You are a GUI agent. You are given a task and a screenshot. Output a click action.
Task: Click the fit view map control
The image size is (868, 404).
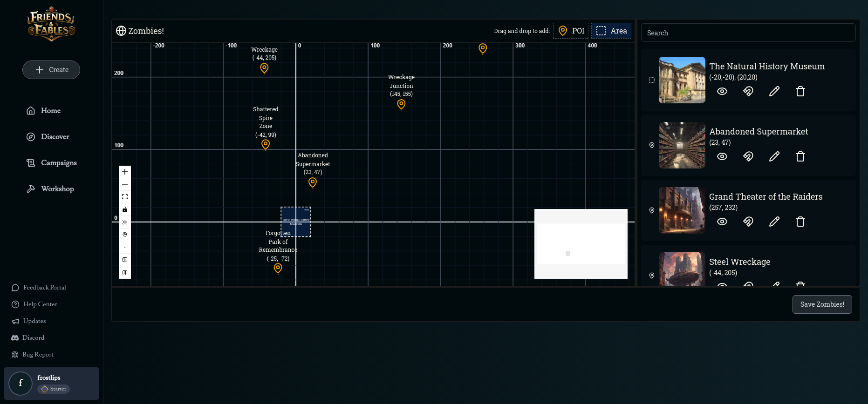(x=125, y=197)
